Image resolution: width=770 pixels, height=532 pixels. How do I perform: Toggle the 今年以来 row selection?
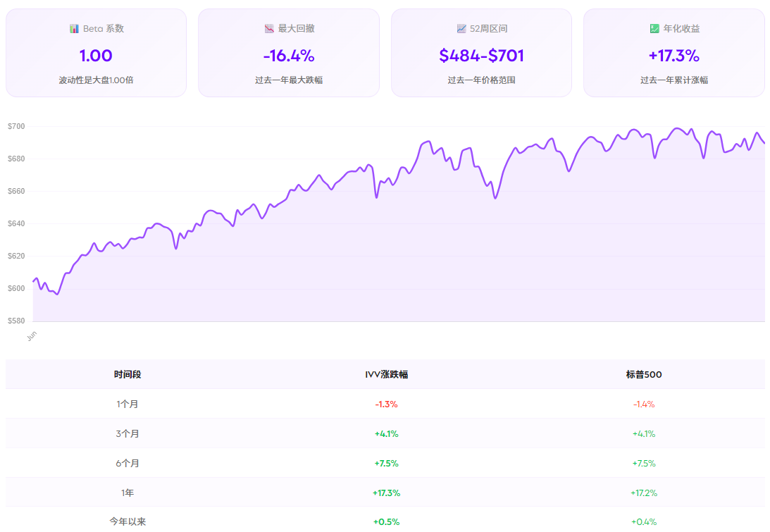[385, 523]
